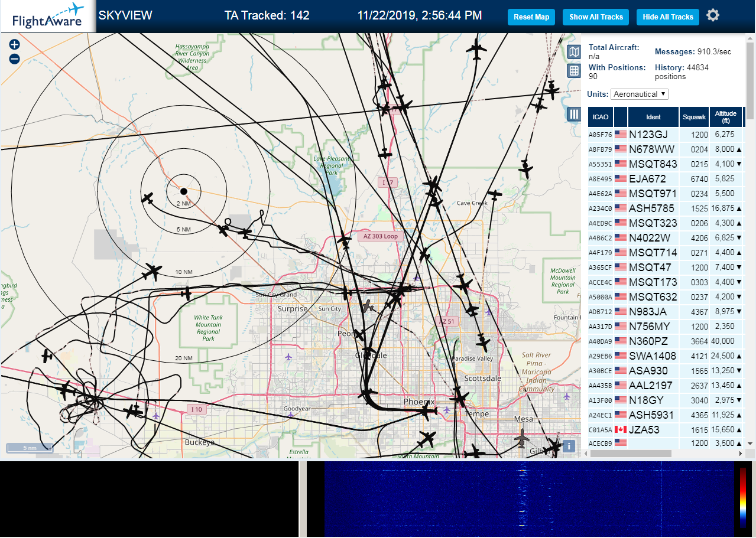This screenshot has height=538, width=756.
Task: Select aircraft row EJA672
Action: 666,178
